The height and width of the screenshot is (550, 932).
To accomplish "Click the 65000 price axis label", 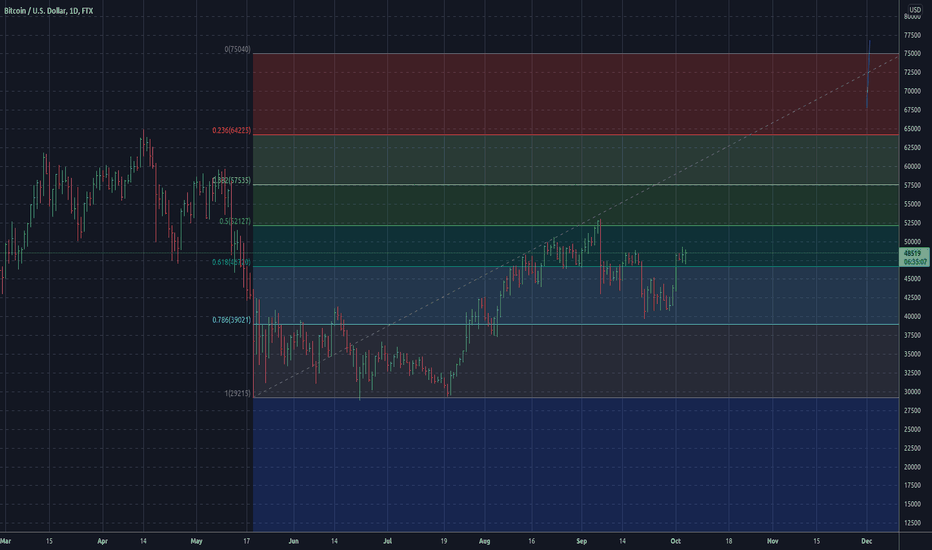I will coord(912,128).
